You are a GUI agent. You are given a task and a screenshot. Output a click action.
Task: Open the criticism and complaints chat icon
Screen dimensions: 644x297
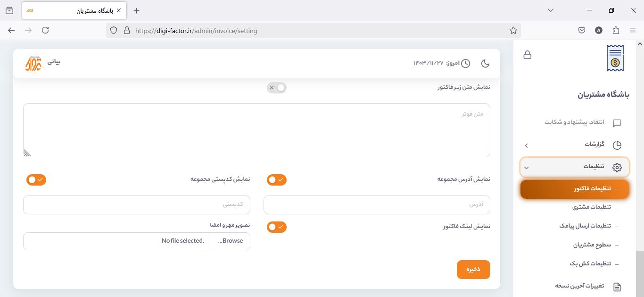617,123
